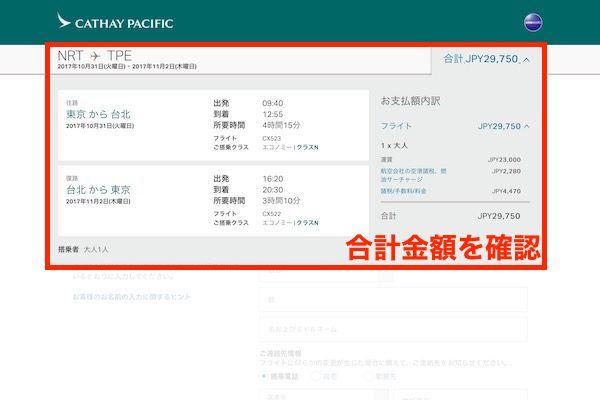Click the airplane icon between NRT and TPE
This screenshot has height=400, width=600.
95,56
